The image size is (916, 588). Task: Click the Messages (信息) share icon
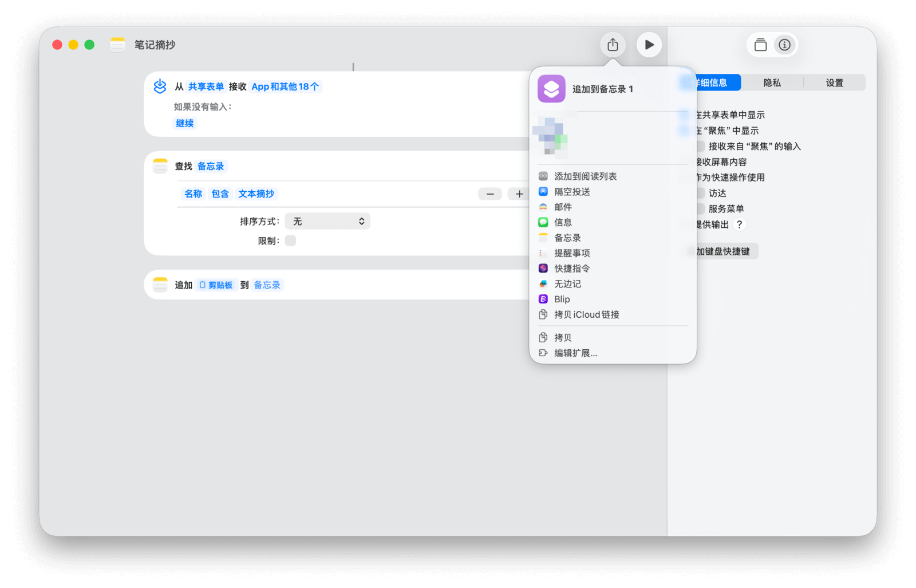click(543, 222)
